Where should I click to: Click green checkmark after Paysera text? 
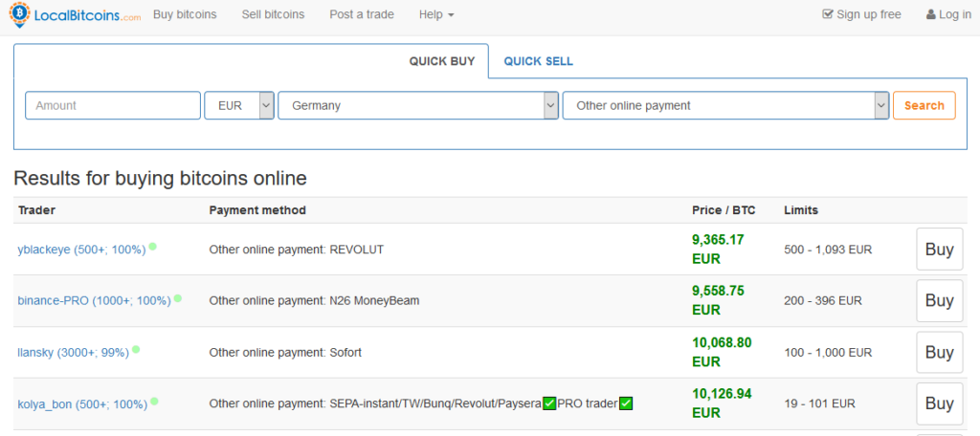coord(549,403)
